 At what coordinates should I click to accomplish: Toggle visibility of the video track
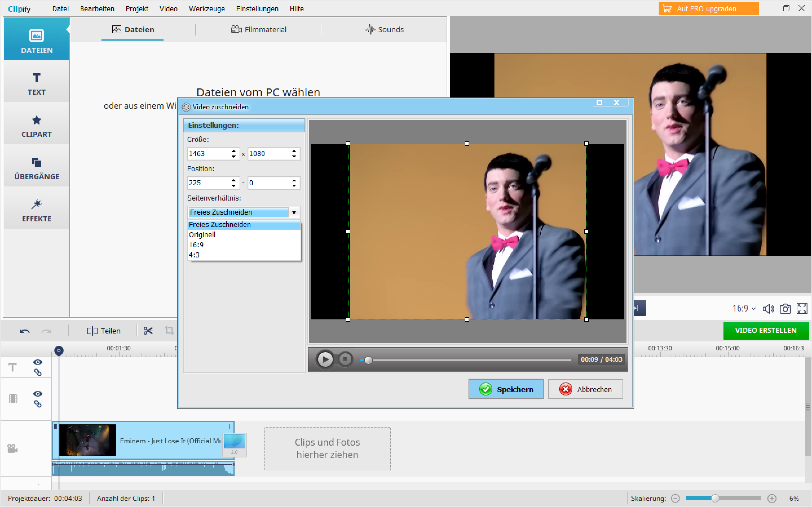point(37,394)
